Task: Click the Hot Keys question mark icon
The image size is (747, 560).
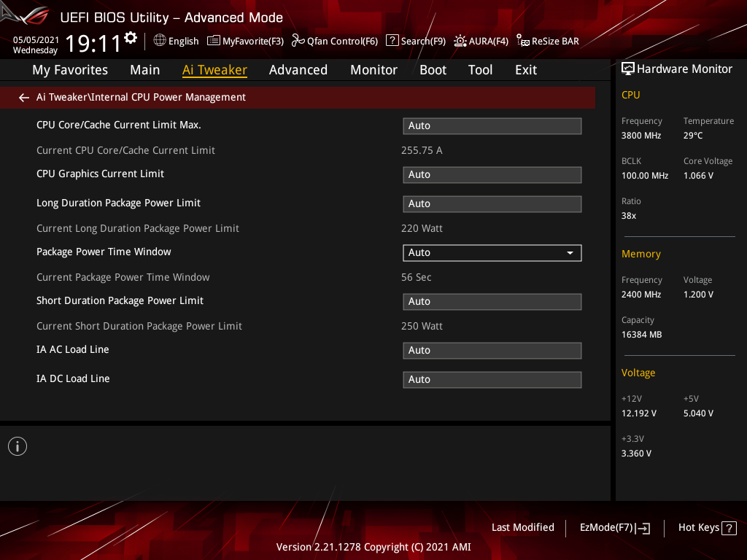Action: coord(729,528)
